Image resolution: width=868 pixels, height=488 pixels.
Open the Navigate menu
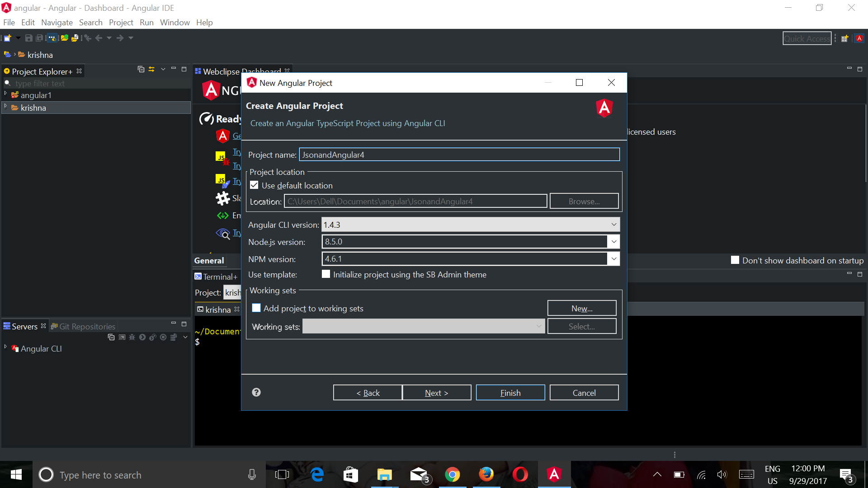point(57,23)
